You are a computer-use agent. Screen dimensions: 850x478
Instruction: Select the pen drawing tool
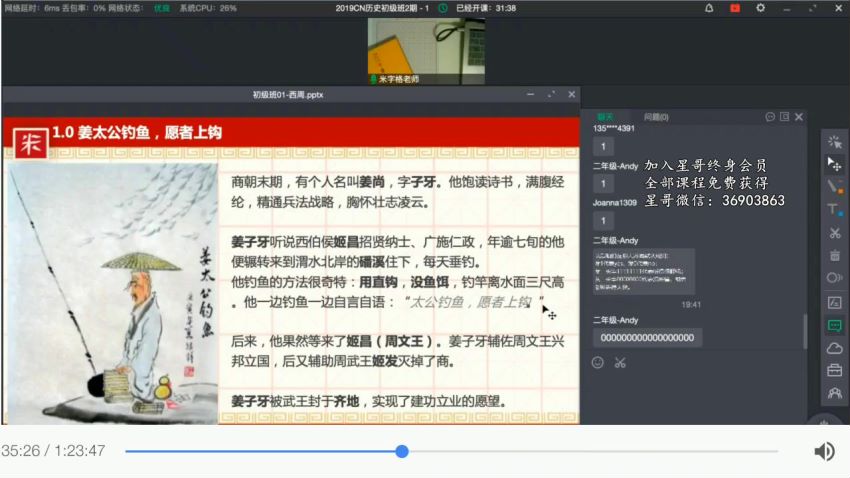[834, 187]
